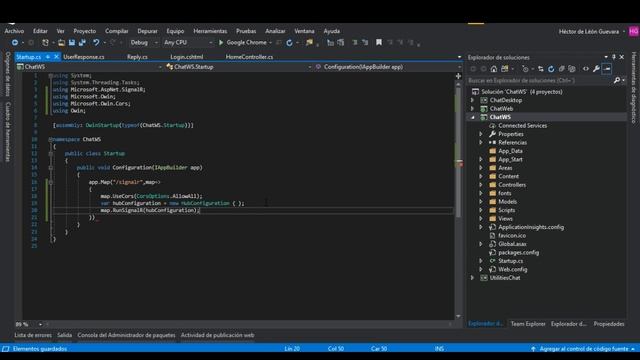
Task: Open the Lista de errores panel
Action: point(33,335)
